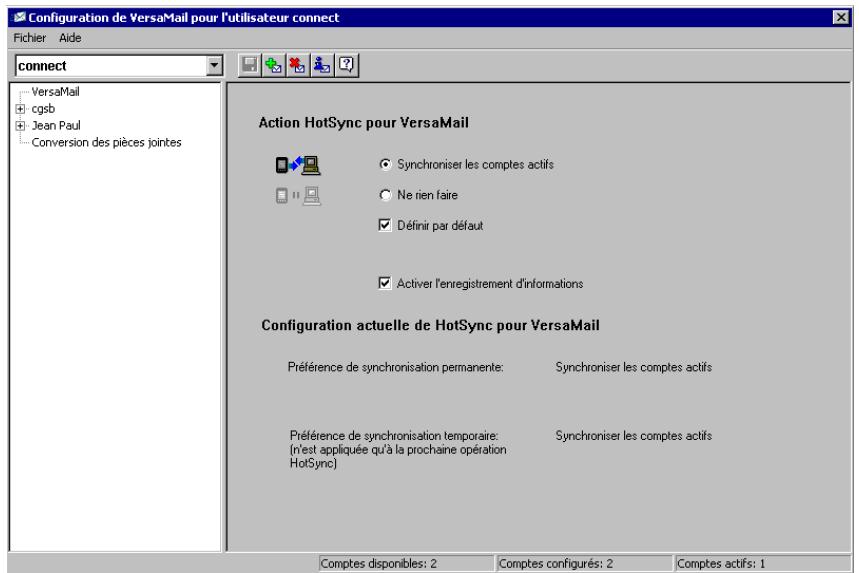Click 'Préférence de synchronisation temporaire:' label
Screen dimensions: 859x573
(x=394, y=436)
